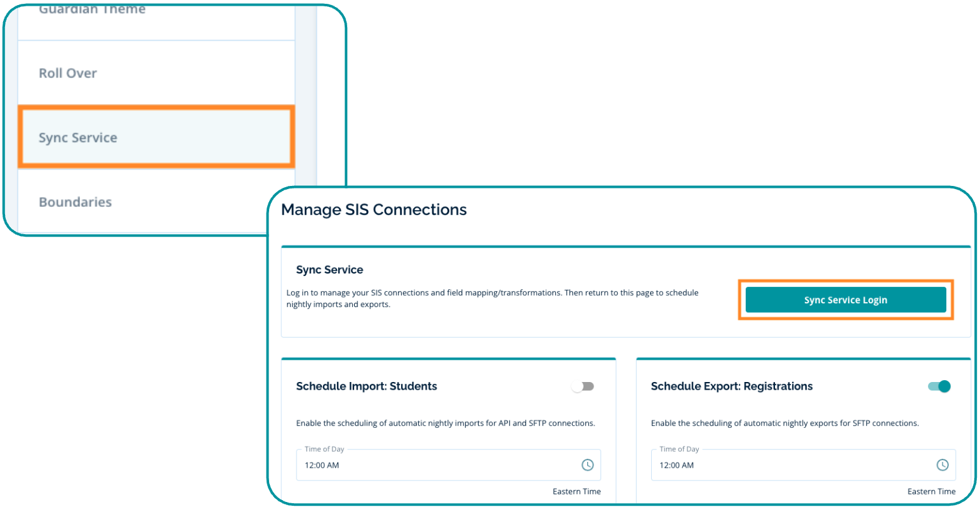Select the Guardian Theme sidebar item
This screenshot has height=514, width=980.
coord(92,10)
